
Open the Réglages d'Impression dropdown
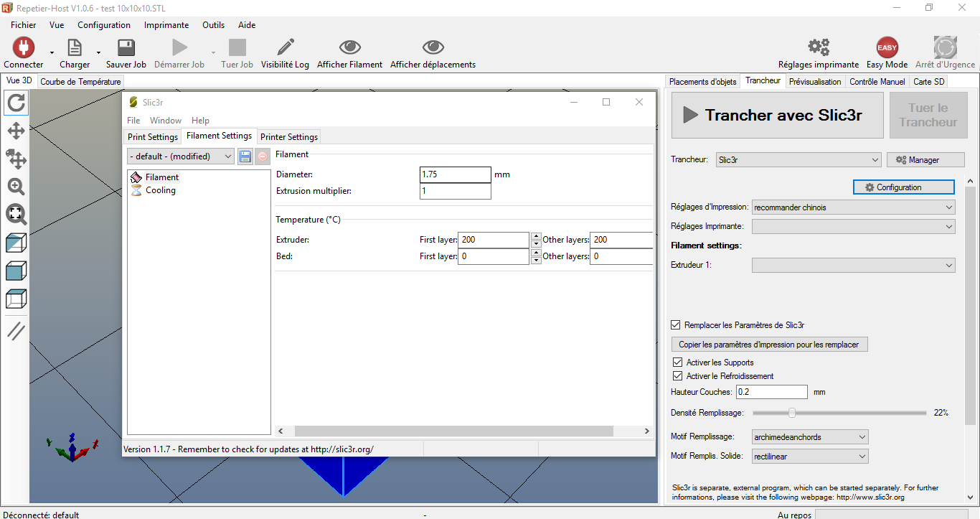(854, 207)
